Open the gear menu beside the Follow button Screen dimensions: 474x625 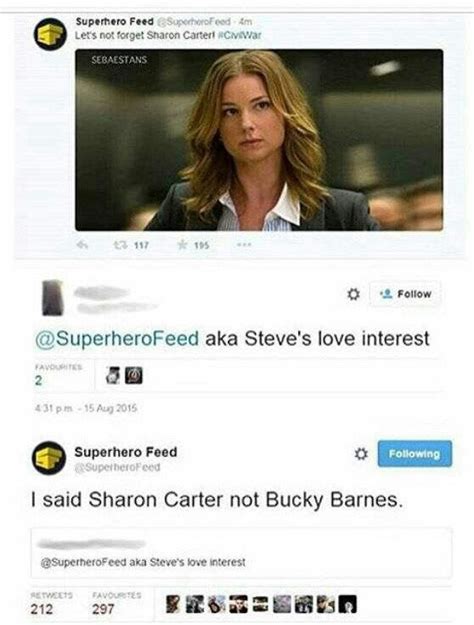point(353,294)
